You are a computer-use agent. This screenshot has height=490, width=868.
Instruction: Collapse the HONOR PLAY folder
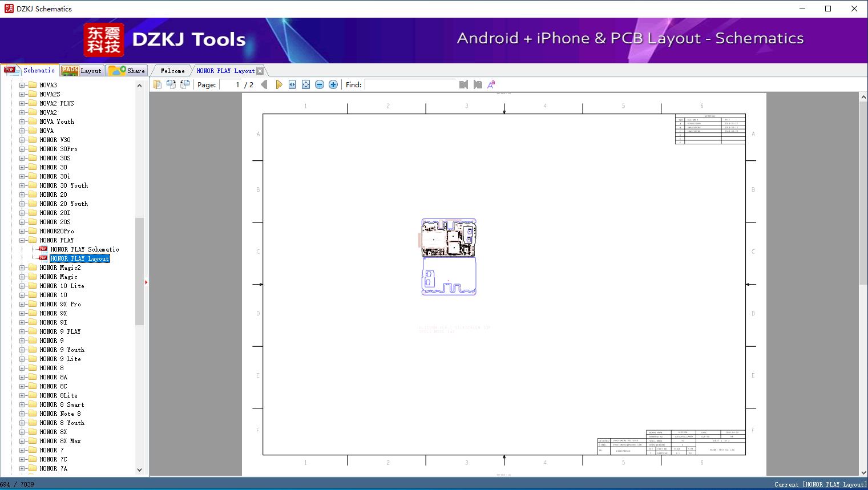click(x=22, y=240)
